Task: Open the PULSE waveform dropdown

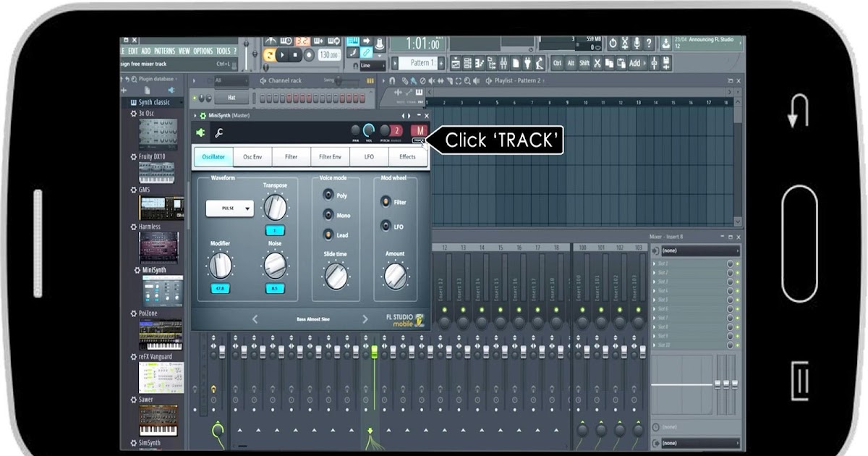Action: coord(229,208)
